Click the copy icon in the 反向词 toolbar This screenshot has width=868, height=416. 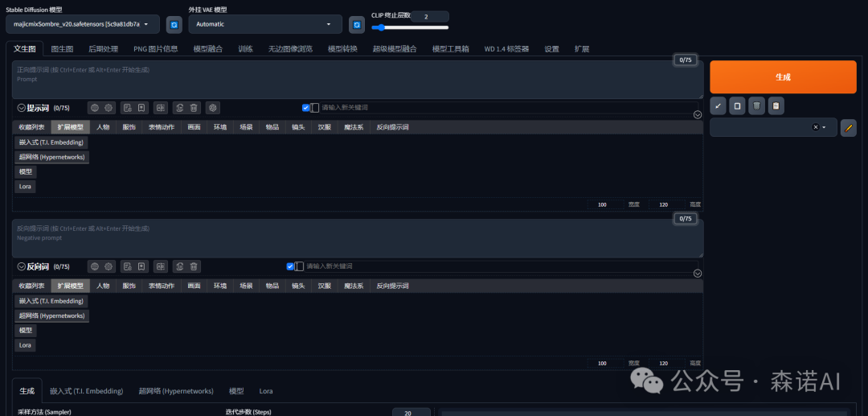(x=179, y=266)
